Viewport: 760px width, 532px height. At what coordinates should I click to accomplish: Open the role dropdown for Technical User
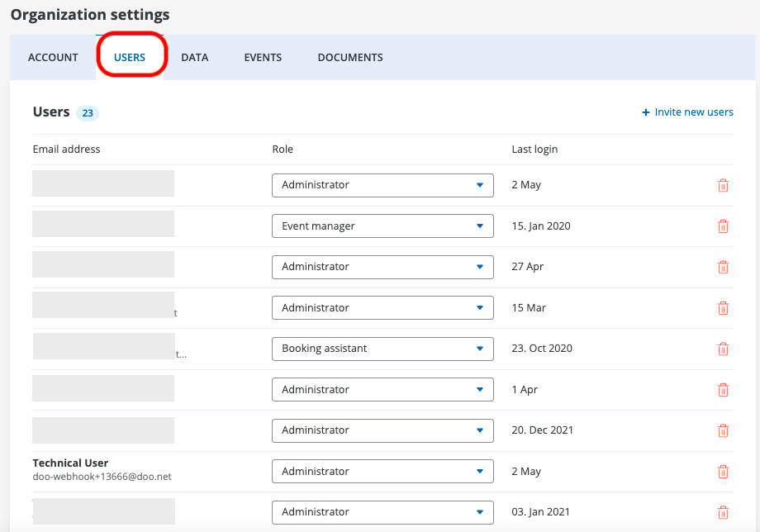coord(382,472)
